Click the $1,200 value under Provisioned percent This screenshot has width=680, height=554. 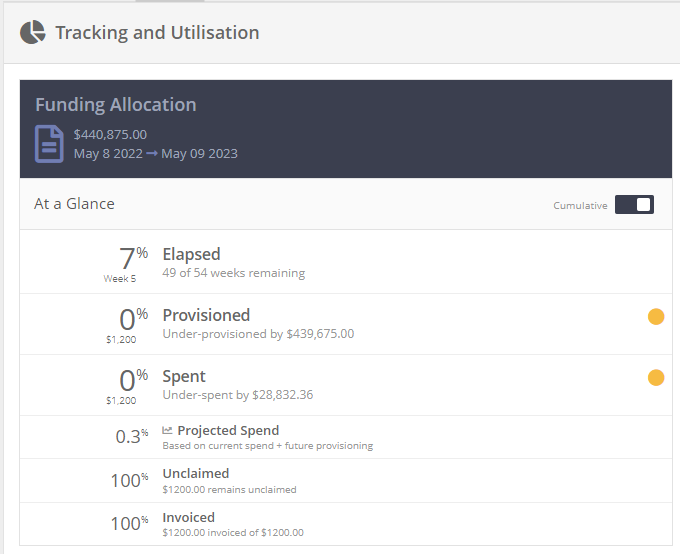click(121, 339)
